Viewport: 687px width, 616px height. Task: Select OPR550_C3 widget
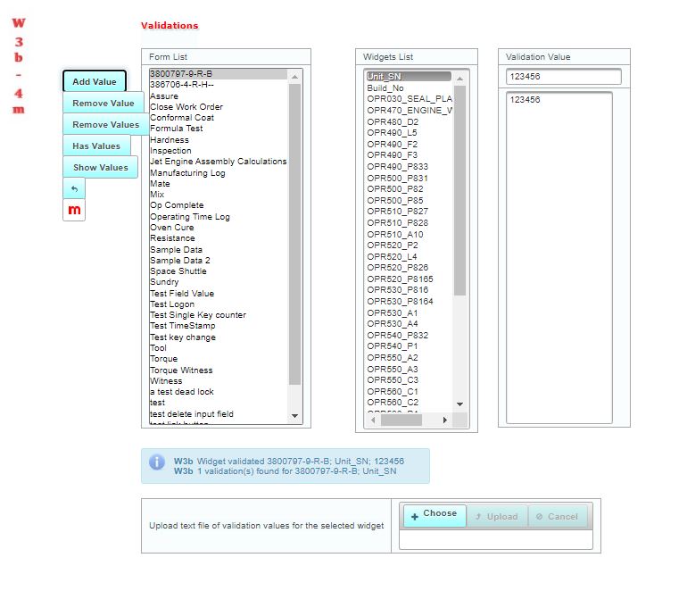click(409, 379)
